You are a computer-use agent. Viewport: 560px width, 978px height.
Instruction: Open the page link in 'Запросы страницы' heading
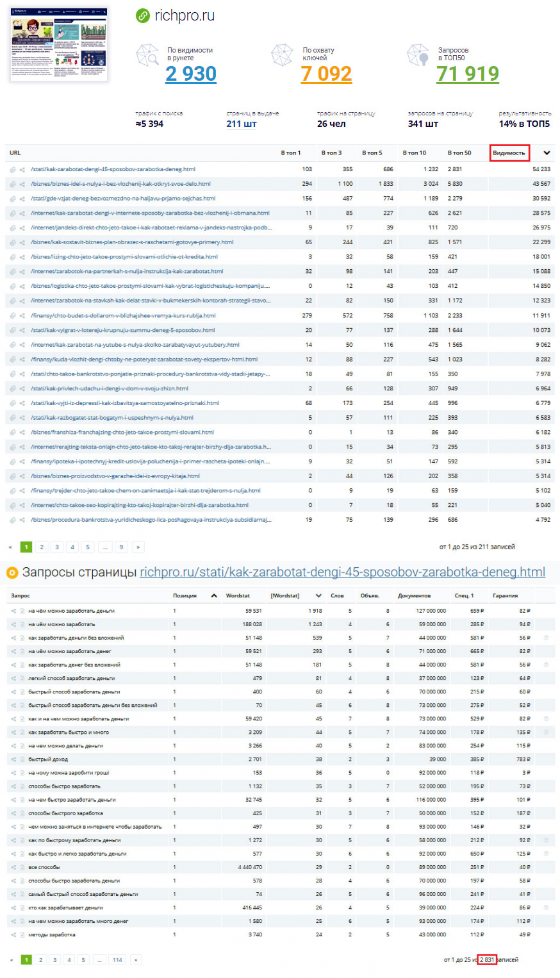(x=343, y=572)
